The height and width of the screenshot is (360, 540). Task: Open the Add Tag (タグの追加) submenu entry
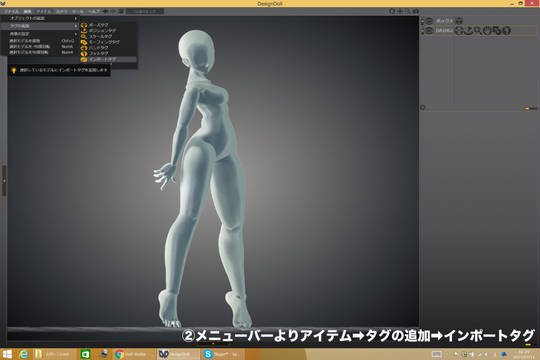click(39, 26)
